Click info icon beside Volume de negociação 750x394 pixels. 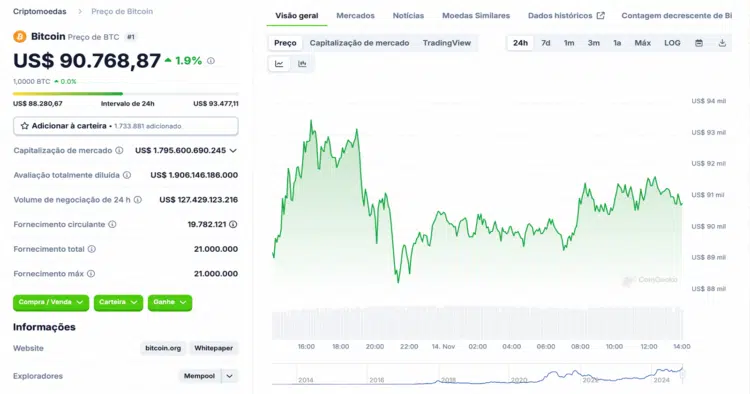pyautogui.click(x=138, y=200)
